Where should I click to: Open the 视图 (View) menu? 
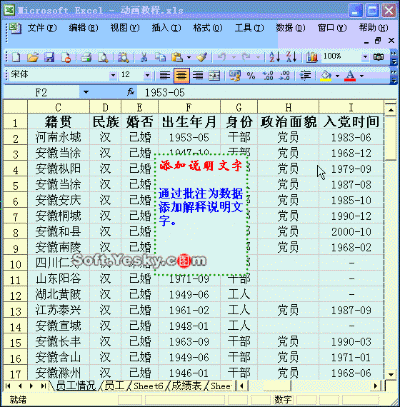tap(125, 28)
